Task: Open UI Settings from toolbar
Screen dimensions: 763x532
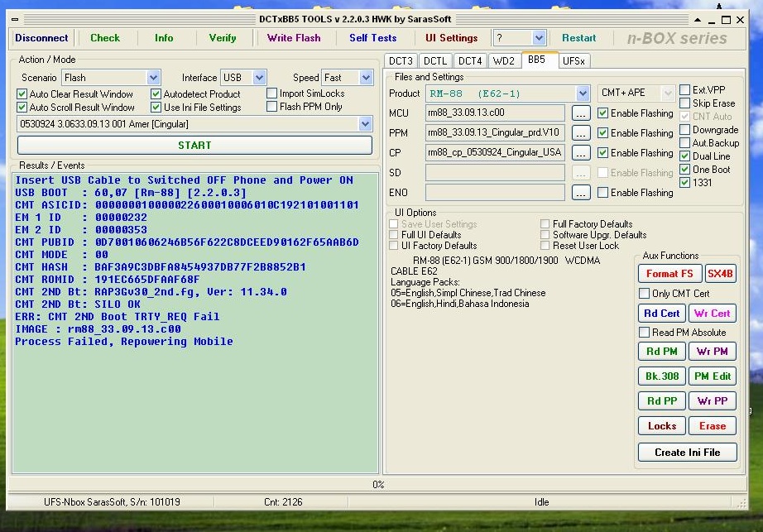Action: (452, 38)
